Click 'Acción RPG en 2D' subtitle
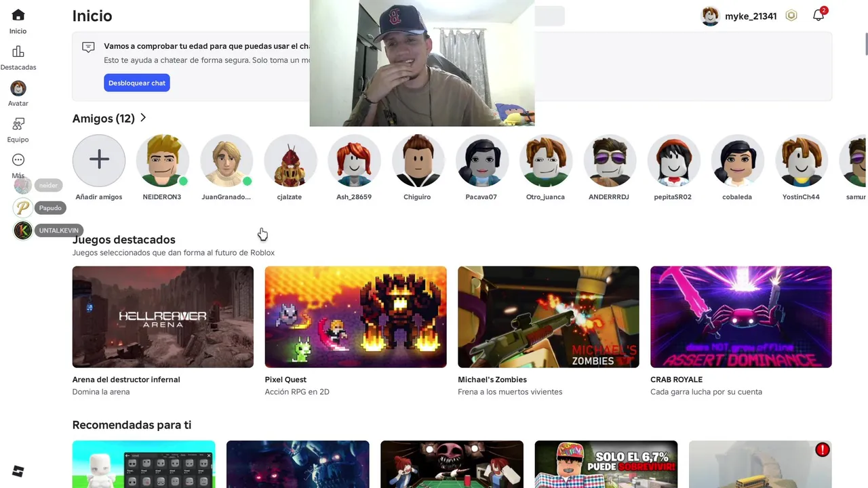 pyautogui.click(x=297, y=392)
